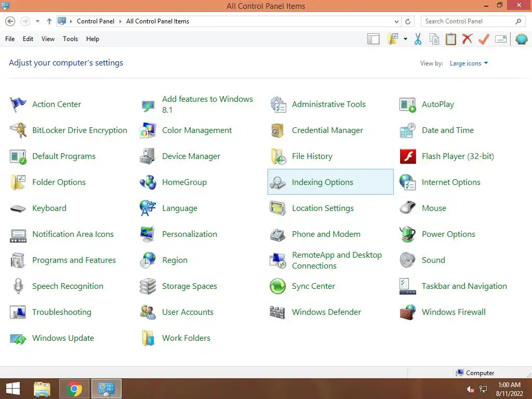Click the Paste clipboard toolbar icon
Screen dimensions: 532x399
(x=450, y=39)
